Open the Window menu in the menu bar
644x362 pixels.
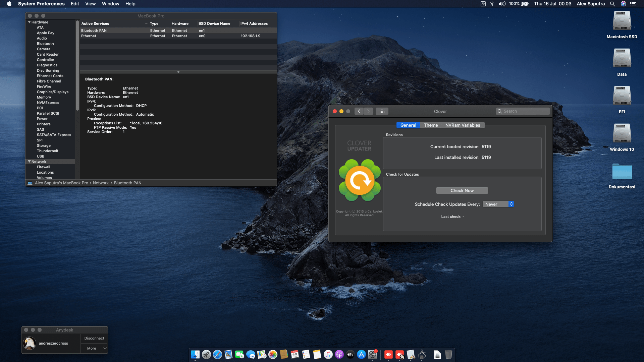click(110, 4)
